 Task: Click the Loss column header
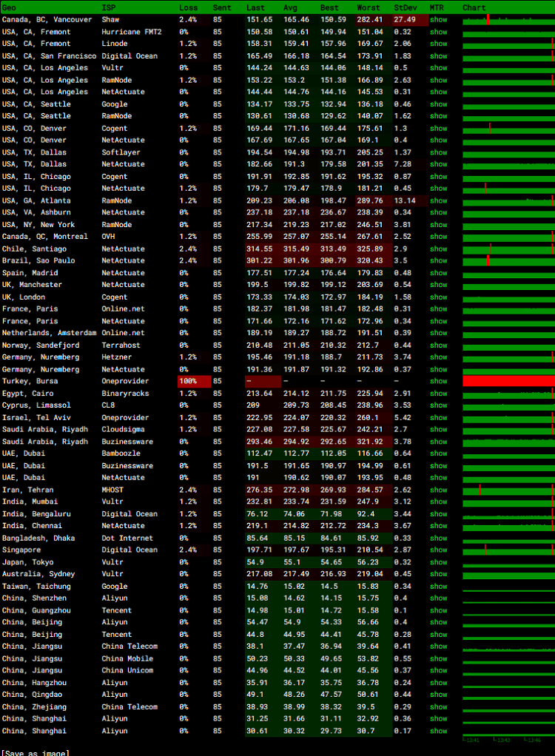click(188, 7)
